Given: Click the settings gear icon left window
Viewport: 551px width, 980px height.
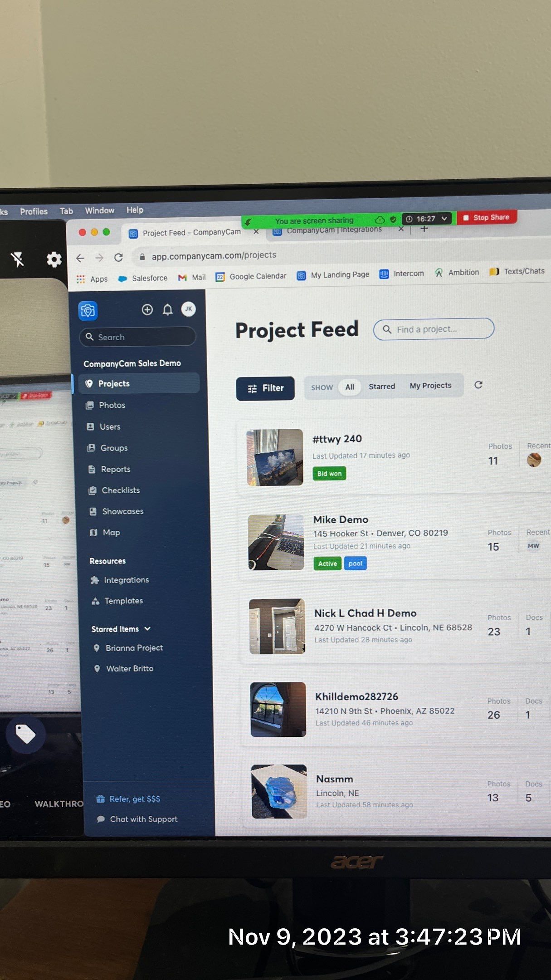Looking at the screenshot, I should click(x=54, y=259).
